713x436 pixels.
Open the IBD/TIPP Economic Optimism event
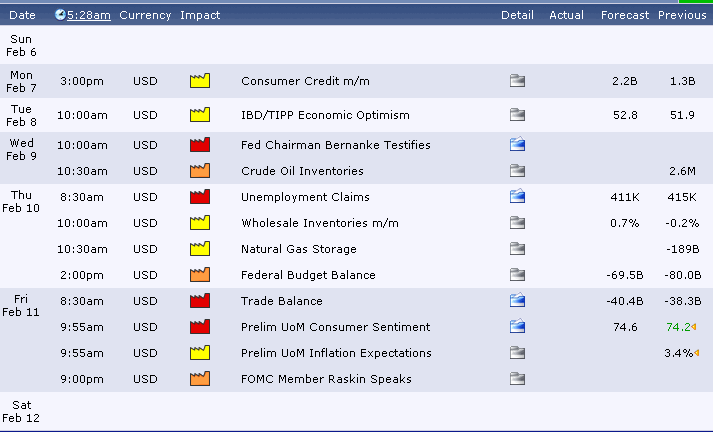coord(325,115)
